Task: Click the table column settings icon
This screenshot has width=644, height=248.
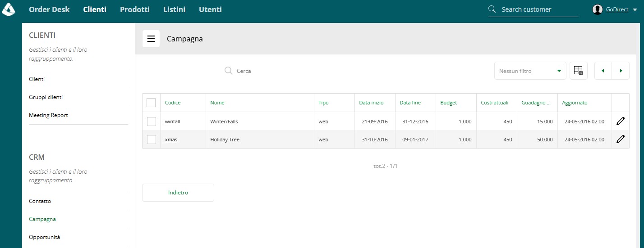Action: click(x=579, y=71)
